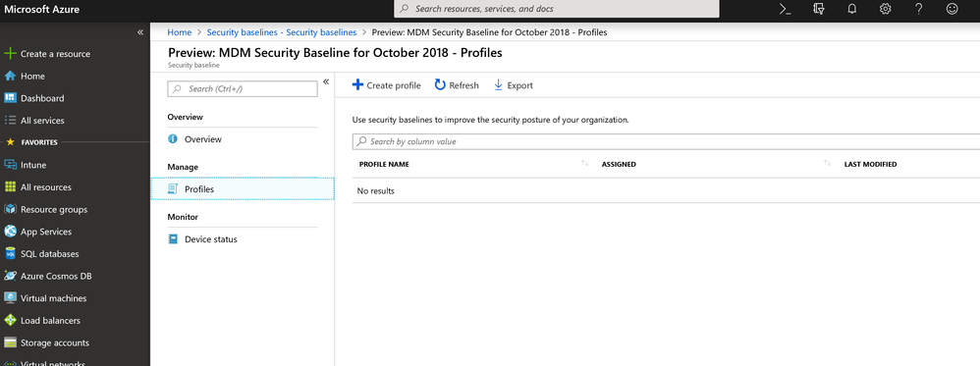Click the Azure Cosmos DB icon
Screen dimensions: 980x366
[x=10, y=276]
